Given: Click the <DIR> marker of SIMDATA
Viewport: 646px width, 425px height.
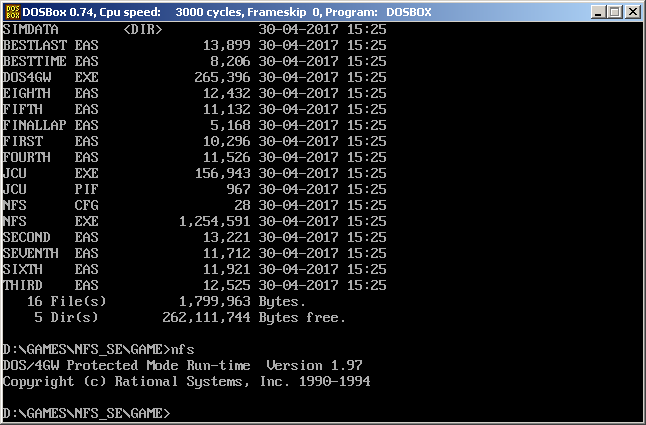Looking at the screenshot, I should click(x=143, y=29).
